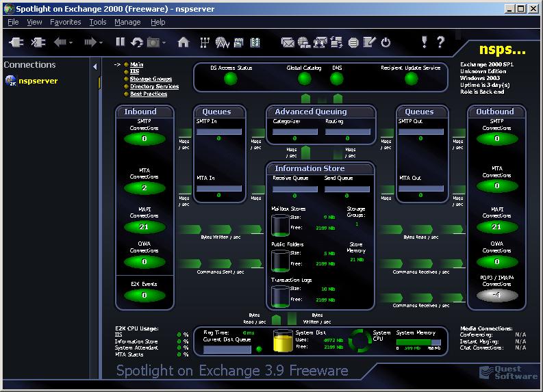This screenshot has width=543, height=392.
Task: Open the activity graph waveform icon
Action: tap(222, 42)
